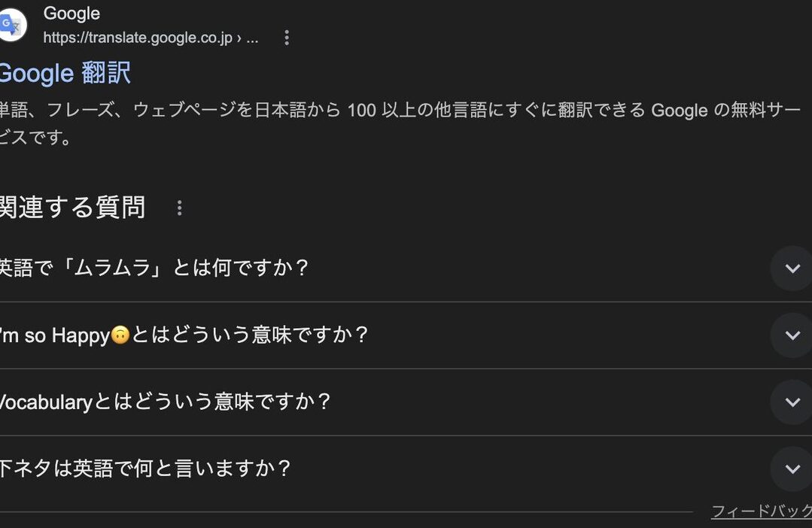This screenshot has width=812, height=528.
Task: Click the フィードバック link
Action: pyautogui.click(x=761, y=512)
